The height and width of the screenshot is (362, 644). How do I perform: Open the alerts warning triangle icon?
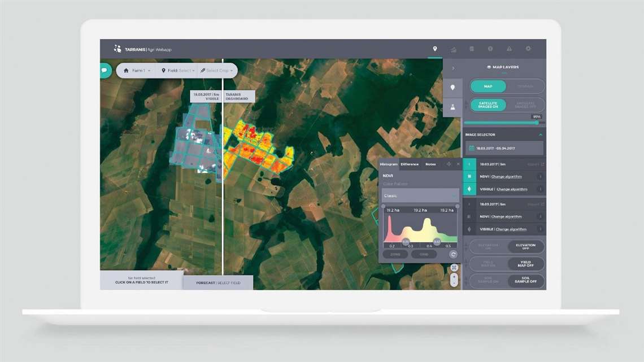[x=510, y=49]
